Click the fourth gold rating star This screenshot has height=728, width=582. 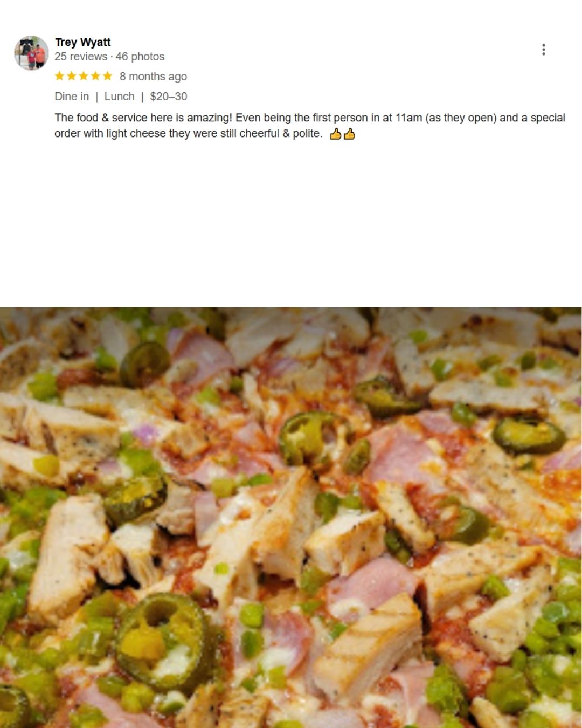[x=95, y=76]
